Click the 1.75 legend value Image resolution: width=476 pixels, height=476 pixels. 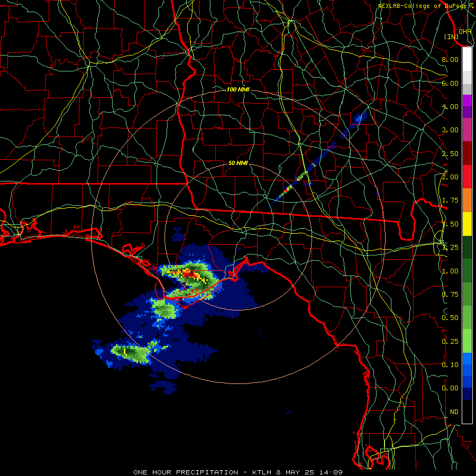tap(450, 200)
